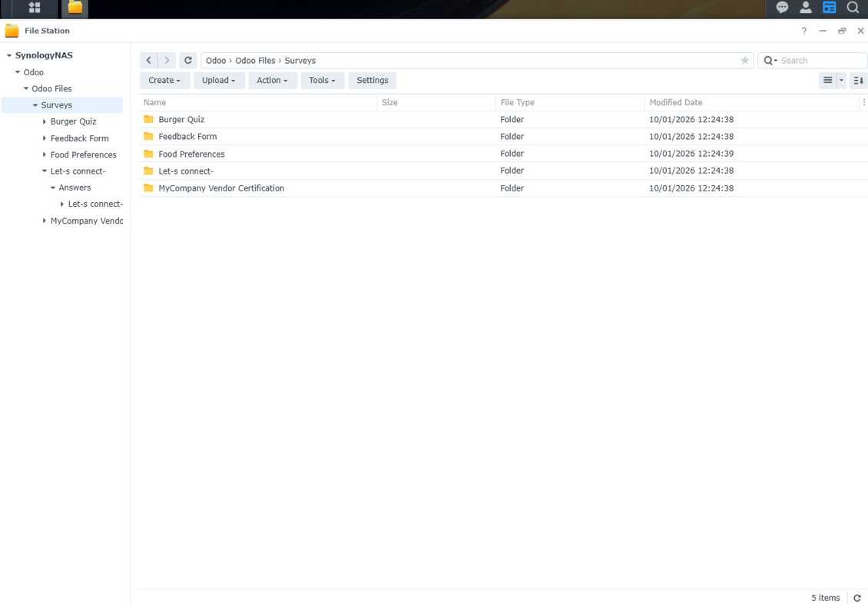Click Odoo Files in the breadcrumb path
The height and width of the screenshot is (604, 868).
pyautogui.click(x=255, y=61)
